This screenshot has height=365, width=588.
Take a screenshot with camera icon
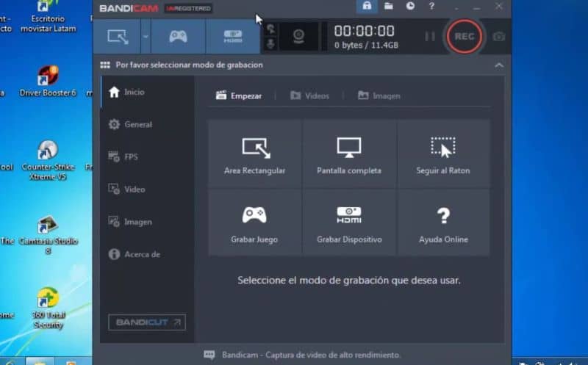point(499,36)
